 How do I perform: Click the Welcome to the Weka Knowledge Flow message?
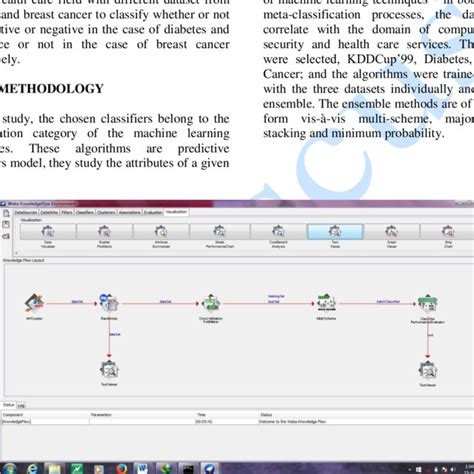(x=293, y=421)
